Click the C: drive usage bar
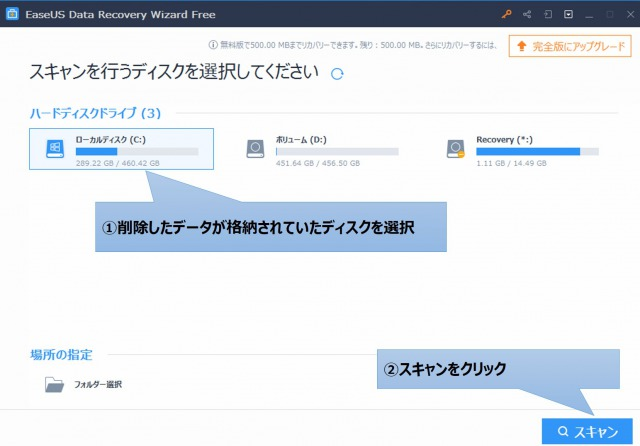640x446 pixels. 137,151
